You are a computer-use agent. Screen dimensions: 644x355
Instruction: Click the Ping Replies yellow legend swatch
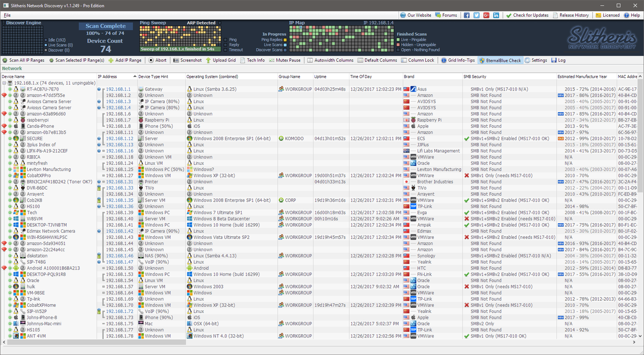tap(285, 40)
